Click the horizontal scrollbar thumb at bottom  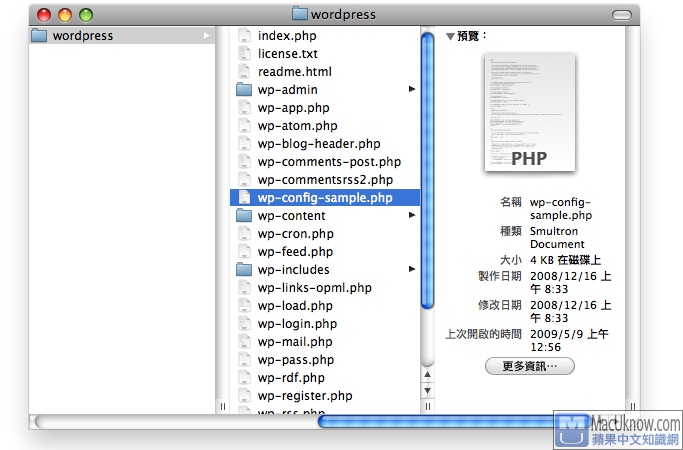click(440, 421)
